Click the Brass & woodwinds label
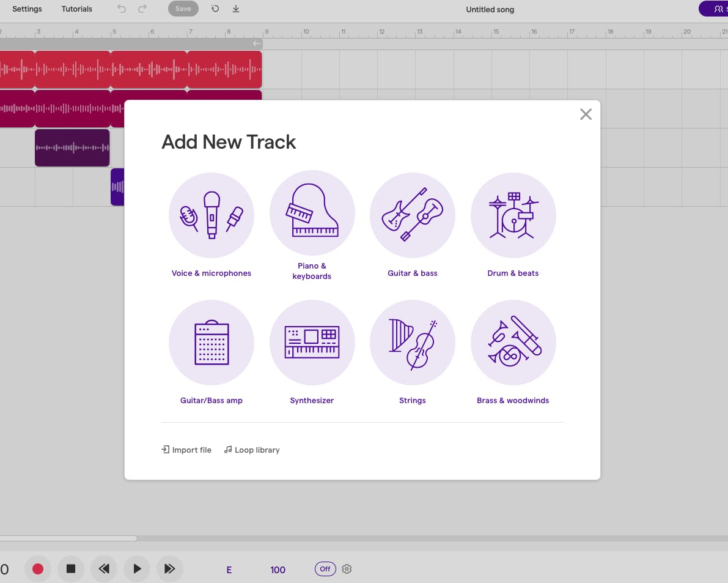 (513, 401)
